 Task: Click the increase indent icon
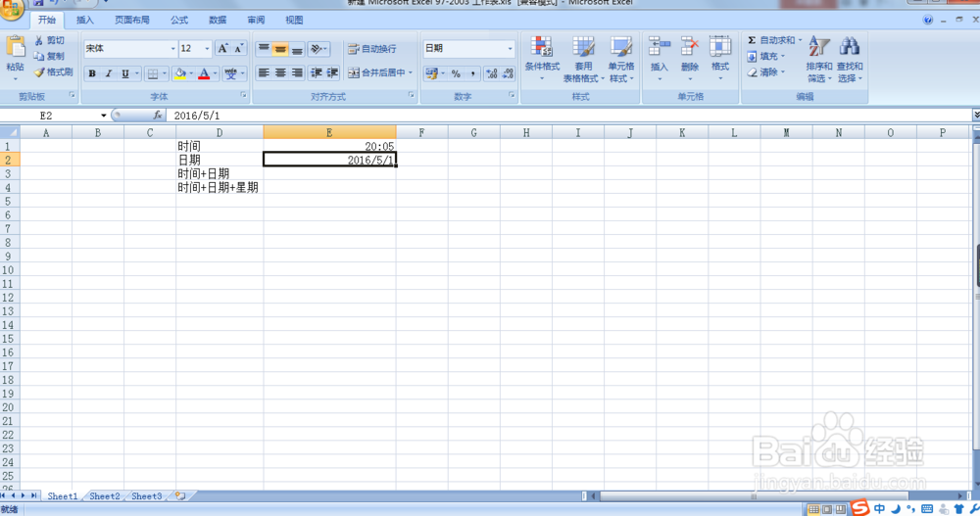pyautogui.click(x=332, y=73)
